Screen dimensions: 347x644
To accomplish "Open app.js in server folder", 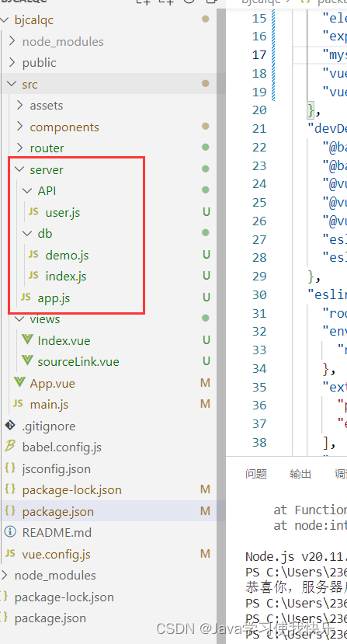I will (x=54, y=298).
